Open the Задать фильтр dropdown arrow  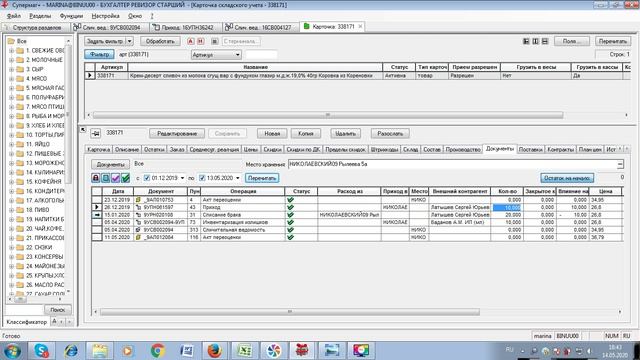click(129, 41)
